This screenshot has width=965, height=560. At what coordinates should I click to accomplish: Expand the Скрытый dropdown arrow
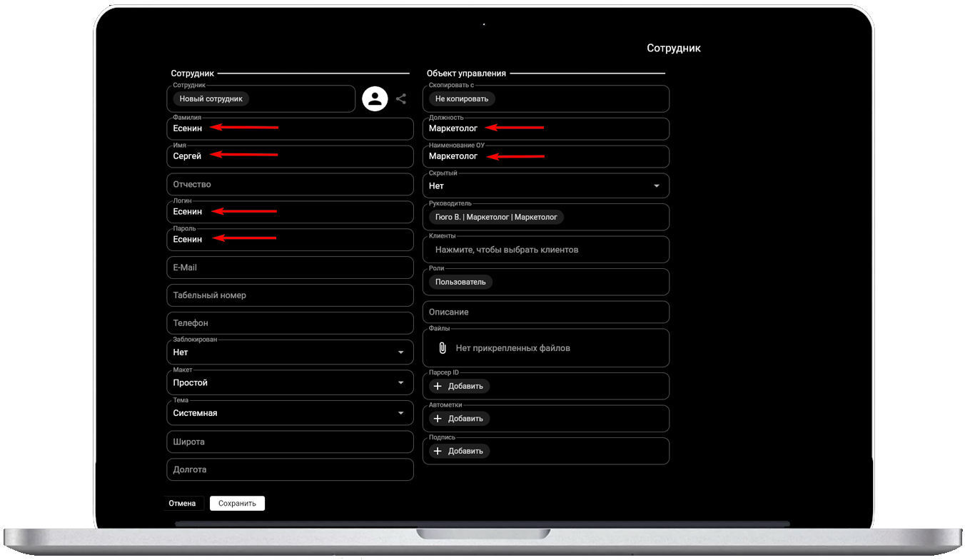click(x=657, y=186)
